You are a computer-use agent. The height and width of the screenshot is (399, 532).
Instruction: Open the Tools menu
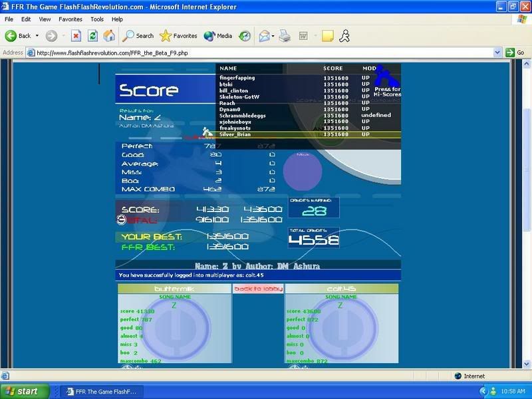click(97, 19)
